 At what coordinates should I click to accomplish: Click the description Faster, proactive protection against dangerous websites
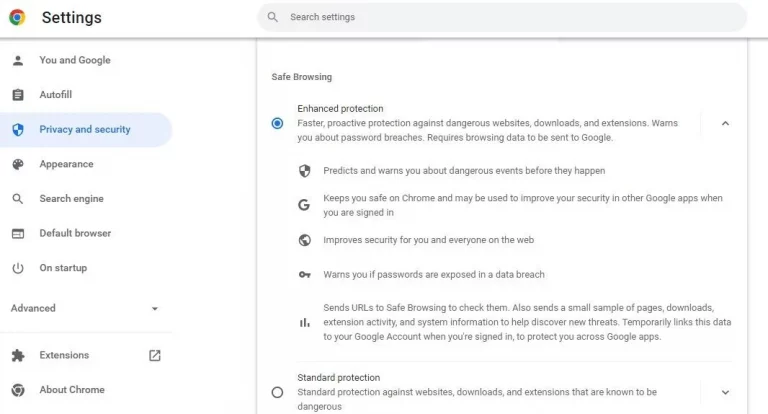point(487,130)
